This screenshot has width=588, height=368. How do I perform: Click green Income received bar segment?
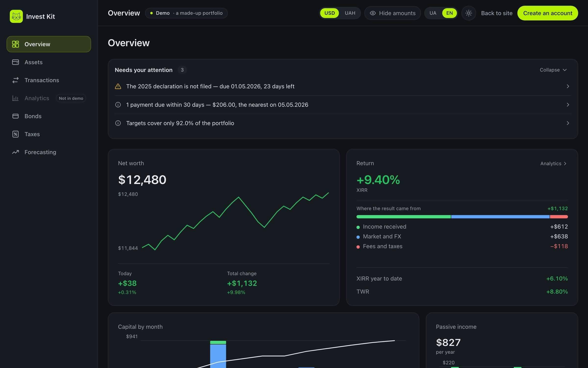pos(404,217)
